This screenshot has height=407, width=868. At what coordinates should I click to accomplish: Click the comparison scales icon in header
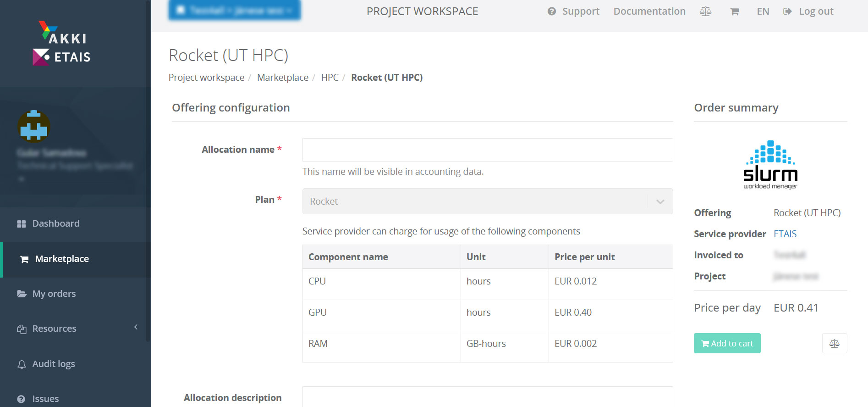click(x=706, y=11)
